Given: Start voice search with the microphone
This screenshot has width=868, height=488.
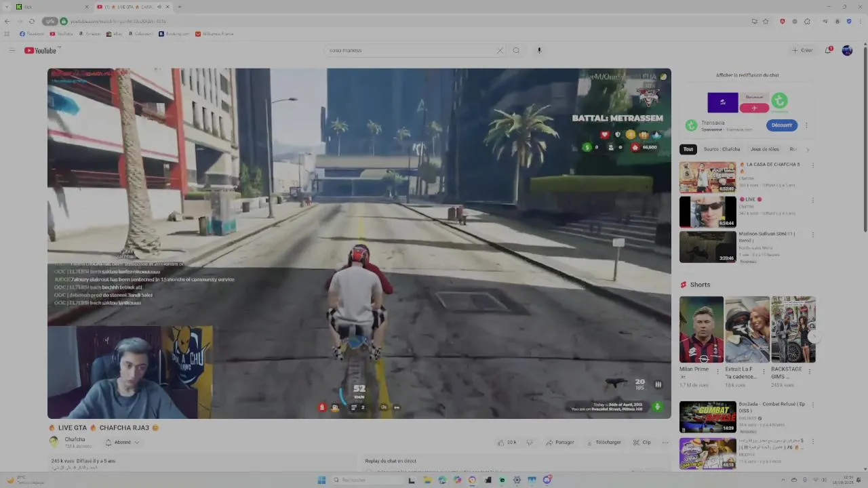Looking at the screenshot, I should tap(539, 50).
